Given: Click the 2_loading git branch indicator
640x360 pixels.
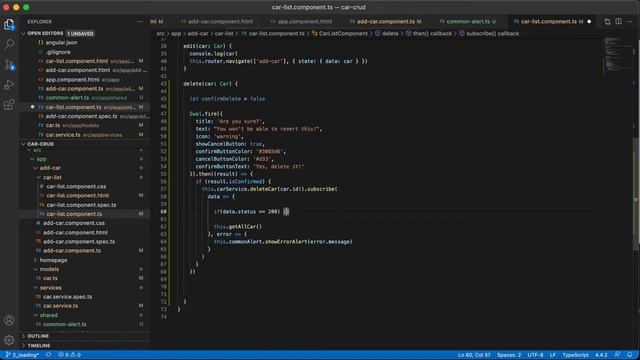Looking at the screenshot, I should coord(22,355).
